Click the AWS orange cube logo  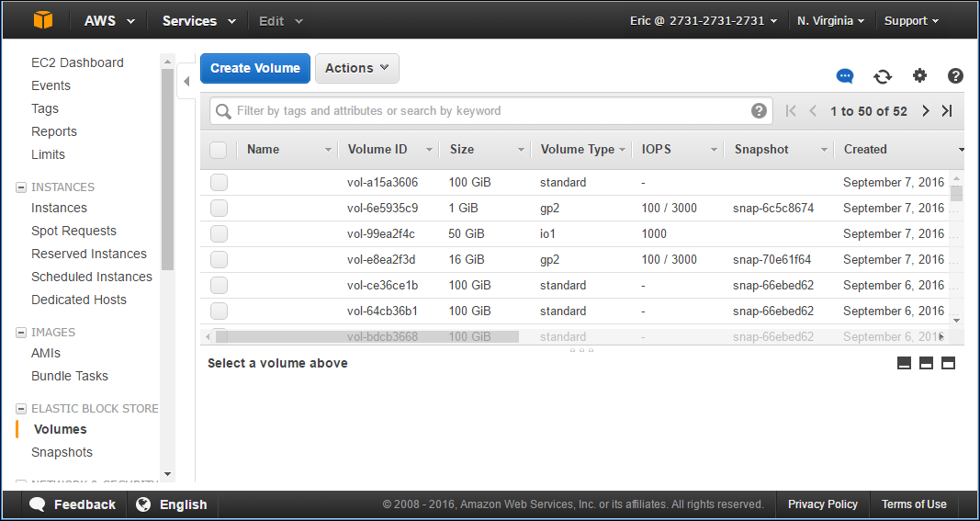coord(43,20)
